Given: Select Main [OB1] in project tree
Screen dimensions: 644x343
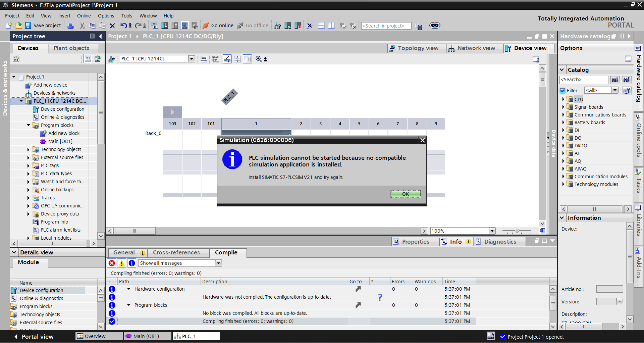Looking at the screenshot, I should coord(60,141).
